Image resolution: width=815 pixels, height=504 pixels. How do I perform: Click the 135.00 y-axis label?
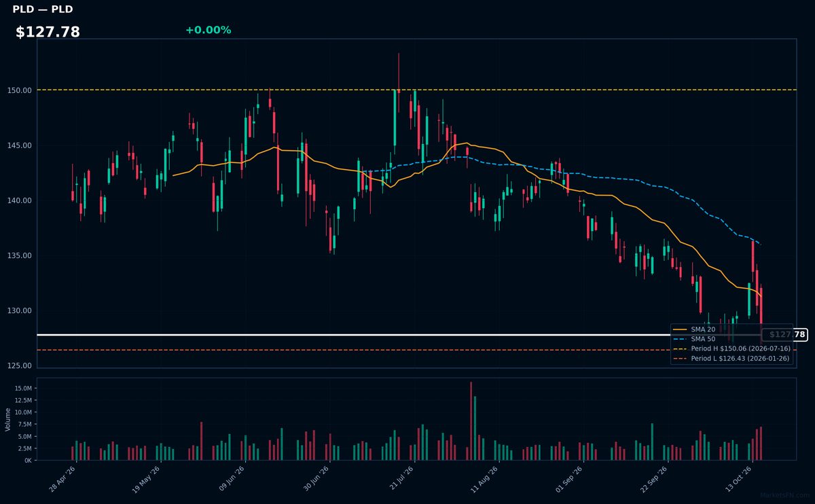click(x=20, y=255)
